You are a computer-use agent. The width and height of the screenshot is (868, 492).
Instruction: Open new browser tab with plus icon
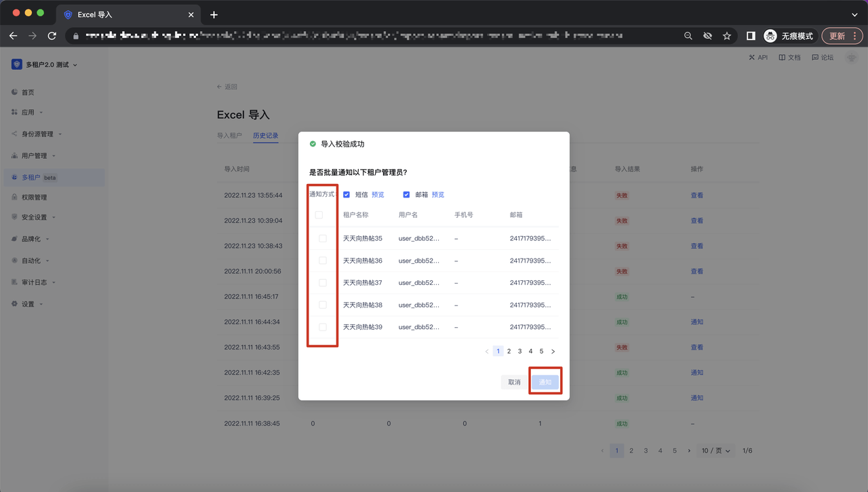[x=214, y=14]
